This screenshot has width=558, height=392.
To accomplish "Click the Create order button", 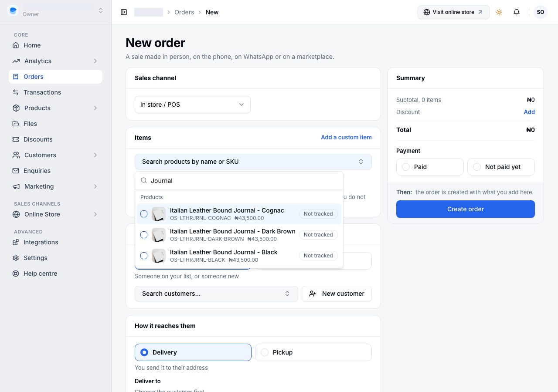I will 466,209.
